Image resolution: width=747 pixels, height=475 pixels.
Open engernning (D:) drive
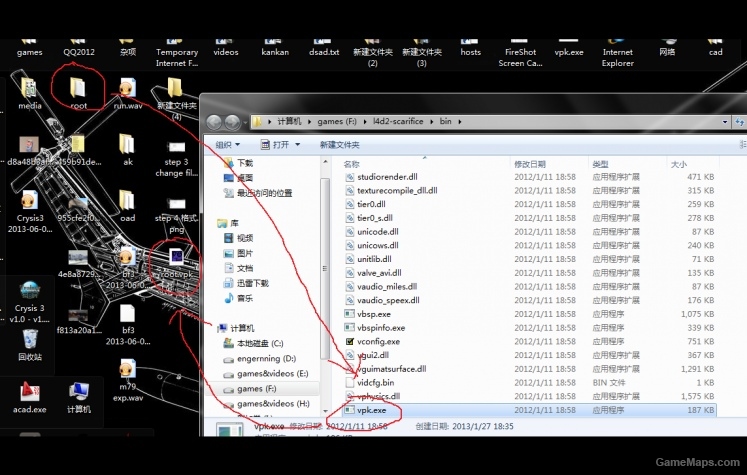(x=260, y=358)
